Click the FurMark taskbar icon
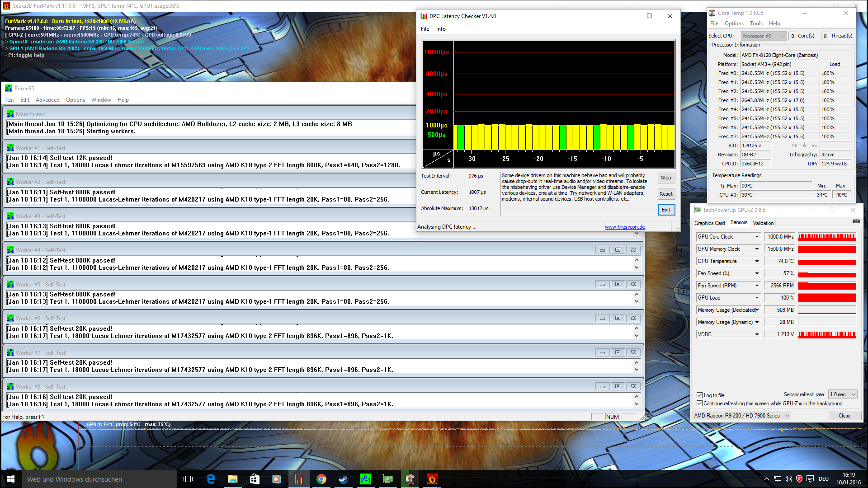The height and width of the screenshot is (488, 868). pos(432,479)
